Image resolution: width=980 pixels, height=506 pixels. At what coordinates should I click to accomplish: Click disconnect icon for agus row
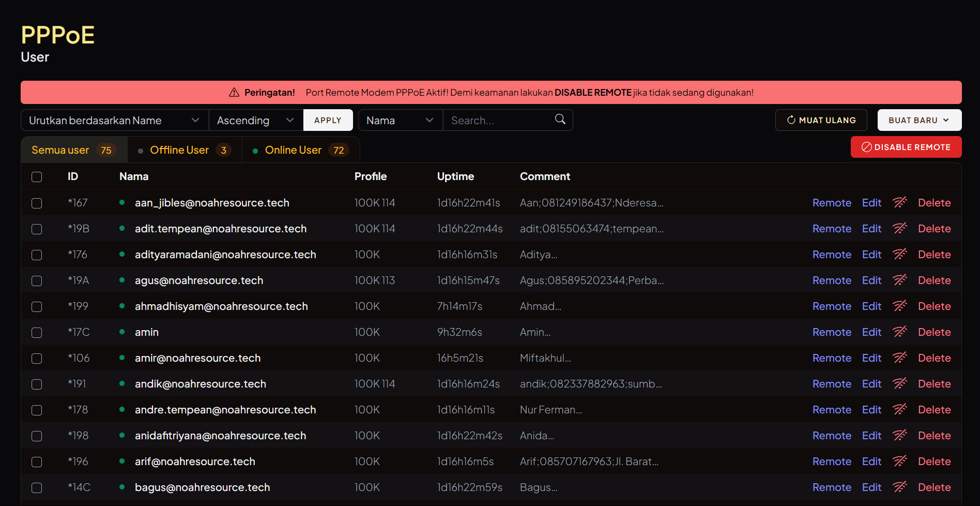900,280
